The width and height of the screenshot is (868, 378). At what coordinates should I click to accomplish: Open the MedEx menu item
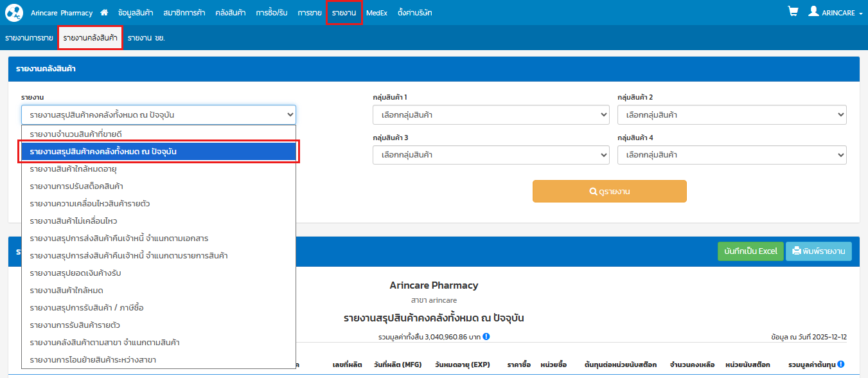pos(376,13)
